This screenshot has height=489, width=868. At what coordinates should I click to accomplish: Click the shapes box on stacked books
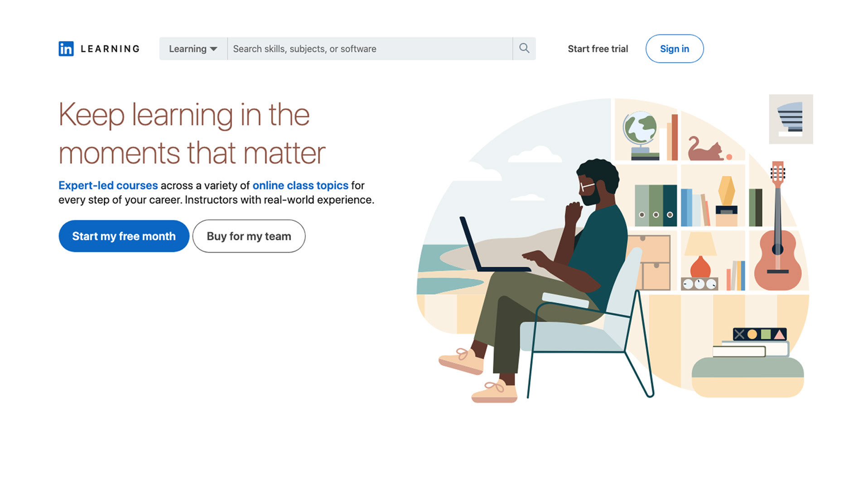760,334
